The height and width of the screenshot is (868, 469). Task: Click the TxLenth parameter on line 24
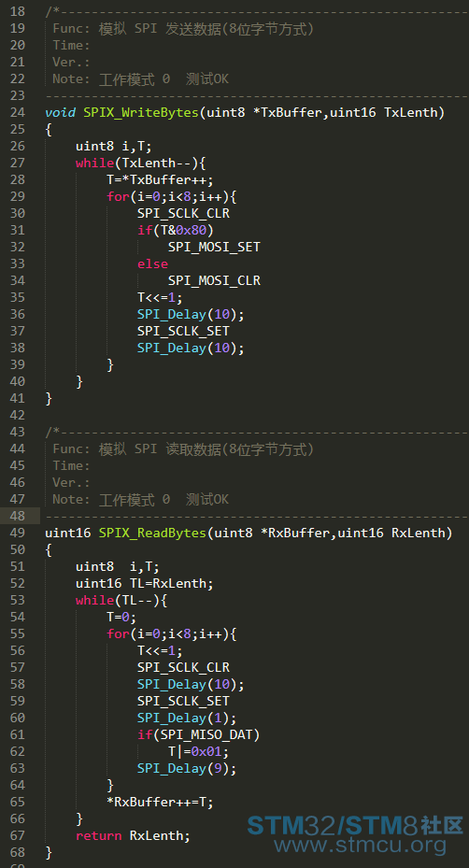[x=411, y=113]
